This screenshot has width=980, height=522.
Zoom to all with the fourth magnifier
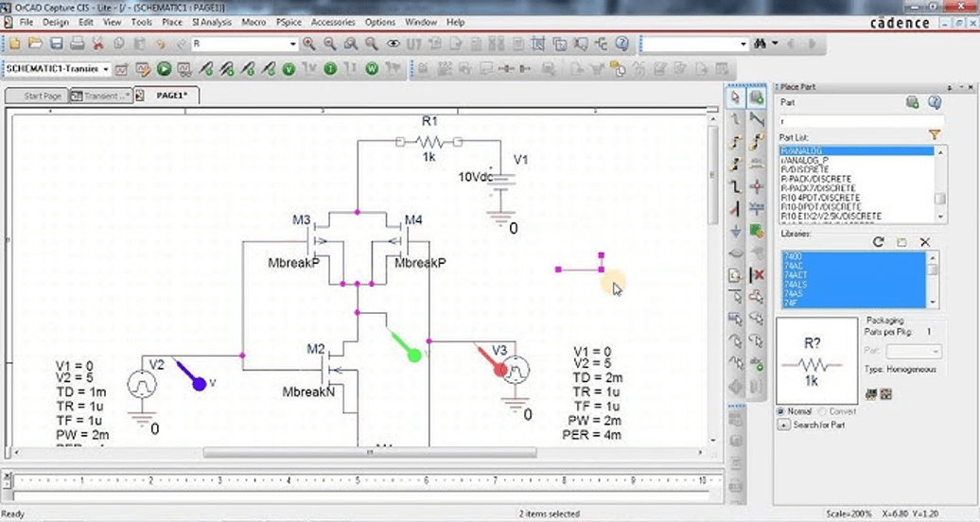pos(371,43)
